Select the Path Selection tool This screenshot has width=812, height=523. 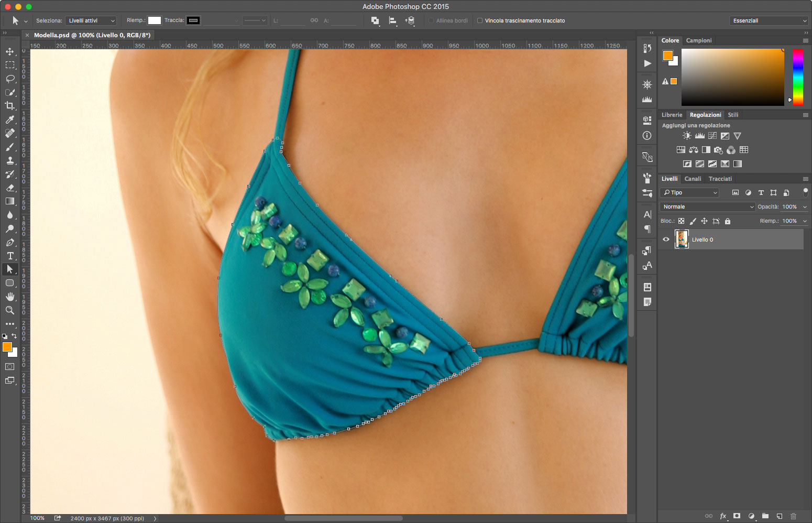10,269
